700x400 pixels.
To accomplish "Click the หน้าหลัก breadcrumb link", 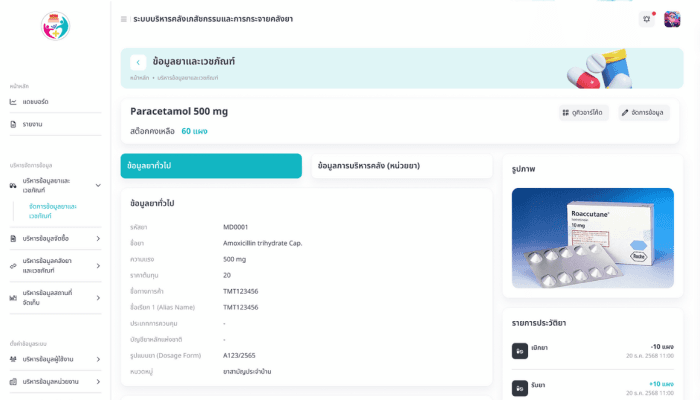I will point(139,78).
